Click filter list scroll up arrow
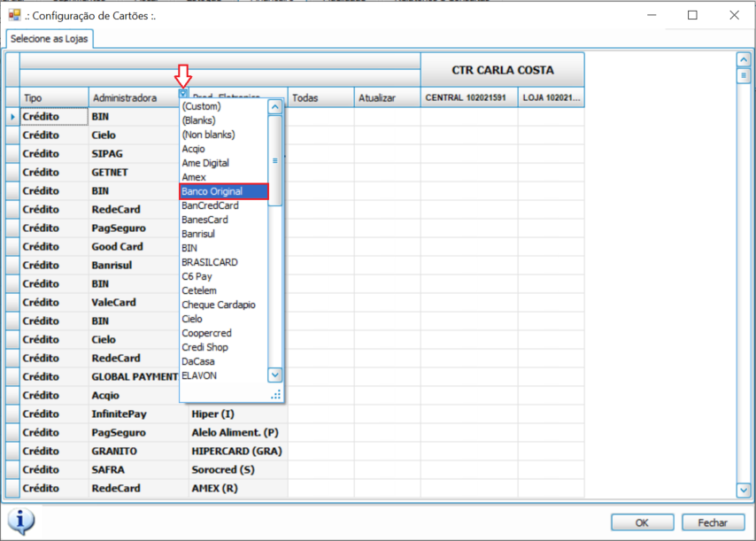The image size is (756, 541). click(274, 106)
